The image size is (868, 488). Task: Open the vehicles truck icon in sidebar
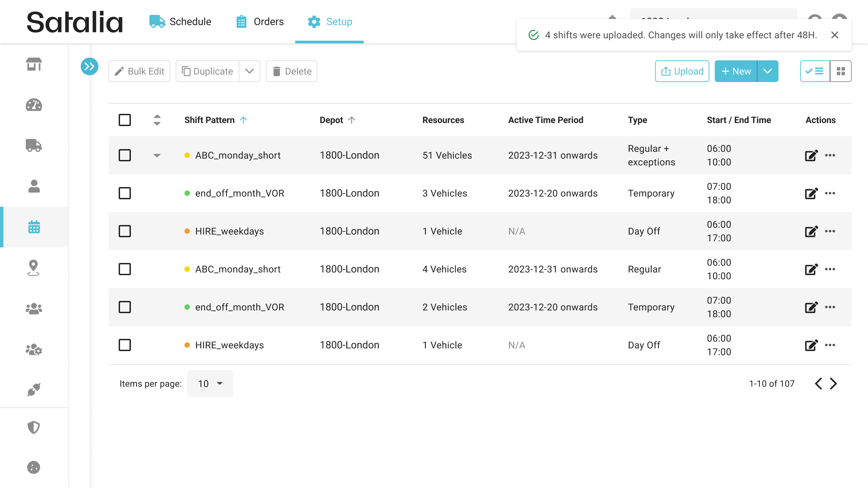tap(34, 146)
